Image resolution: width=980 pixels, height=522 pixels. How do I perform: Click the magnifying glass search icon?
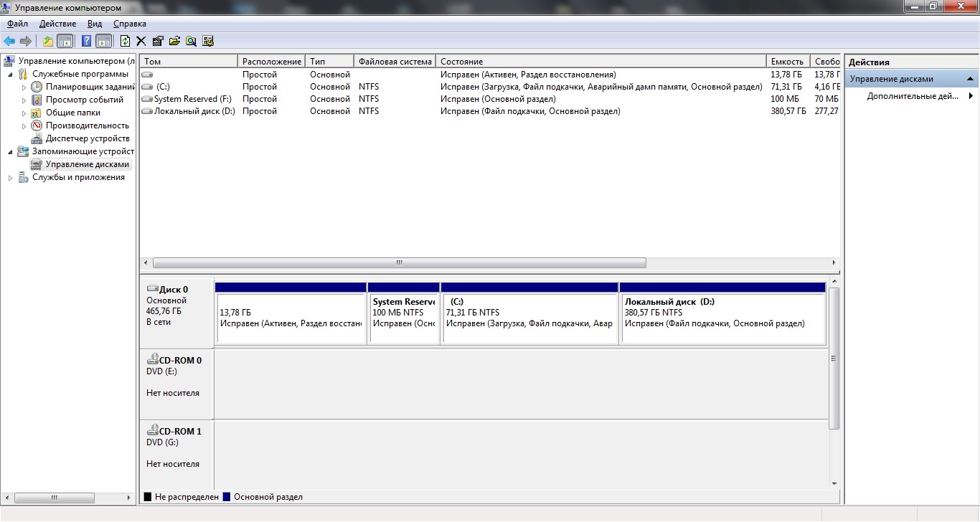tap(191, 41)
